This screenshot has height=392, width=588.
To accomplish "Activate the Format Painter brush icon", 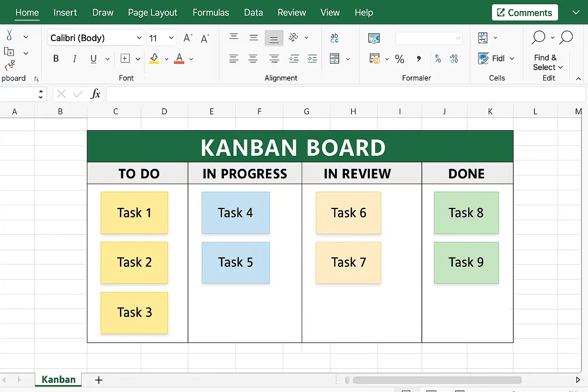I will pos(10,65).
